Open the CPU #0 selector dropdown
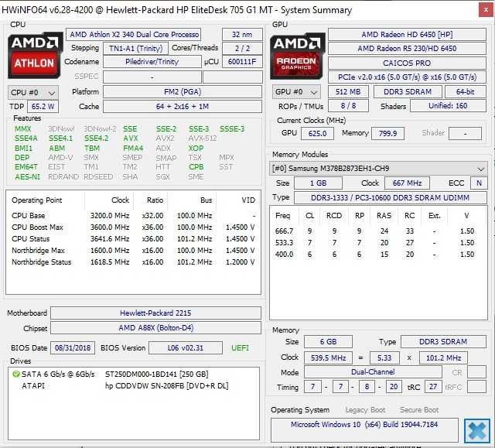 pyautogui.click(x=33, y=93)
